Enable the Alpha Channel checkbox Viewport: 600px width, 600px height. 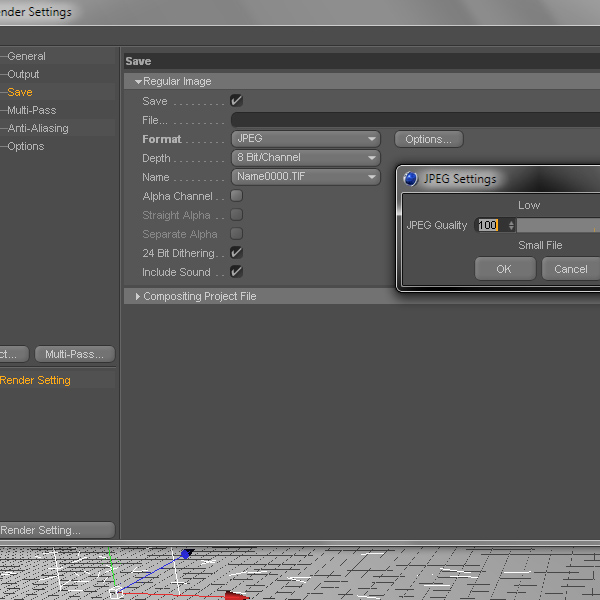click(x=236, y=196)
